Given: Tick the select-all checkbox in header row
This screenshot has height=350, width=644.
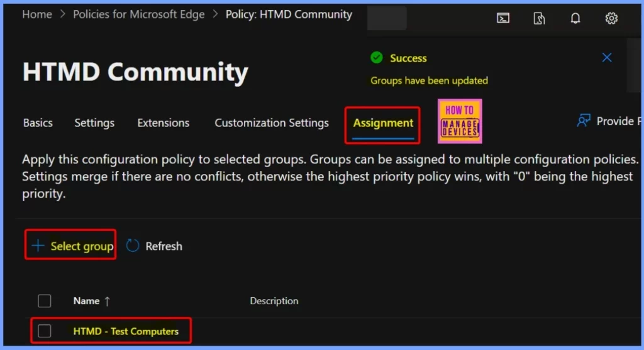Looking at the screenshot, I should 45,301.
